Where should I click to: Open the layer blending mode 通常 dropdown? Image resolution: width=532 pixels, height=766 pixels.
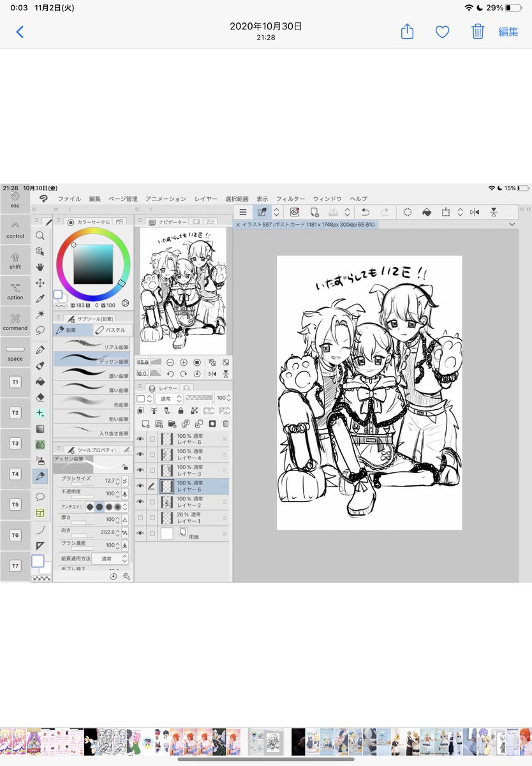click(168, 398)
